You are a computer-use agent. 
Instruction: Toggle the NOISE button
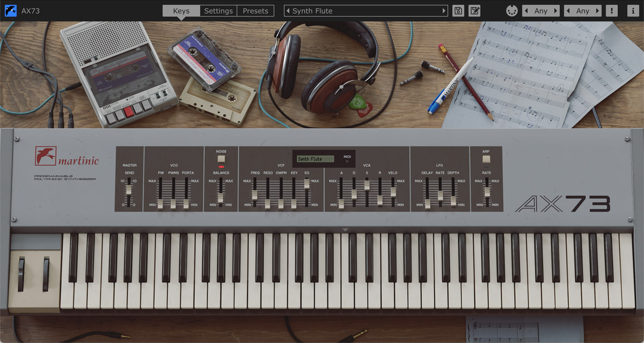[222, 158]
